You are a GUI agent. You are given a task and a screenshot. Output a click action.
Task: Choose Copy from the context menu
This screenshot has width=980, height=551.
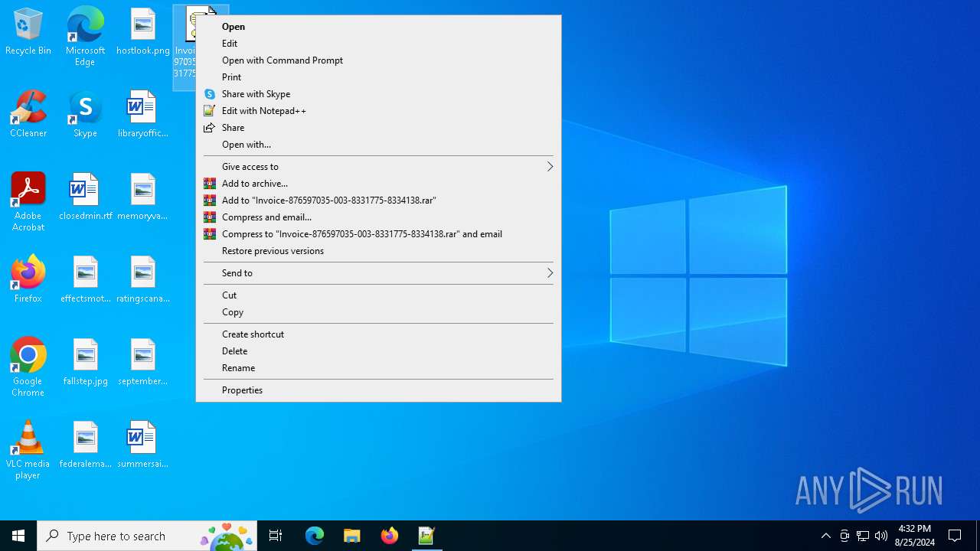click(378, 312)
